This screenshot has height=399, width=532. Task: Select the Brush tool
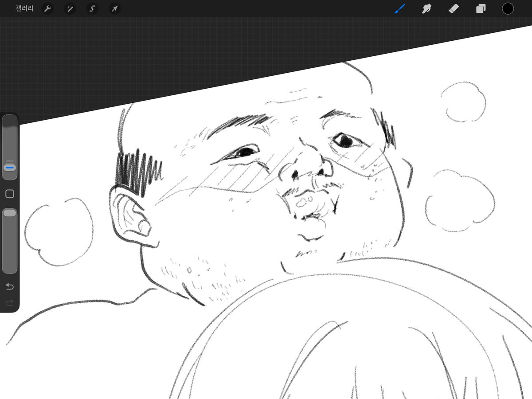[400, 8]
